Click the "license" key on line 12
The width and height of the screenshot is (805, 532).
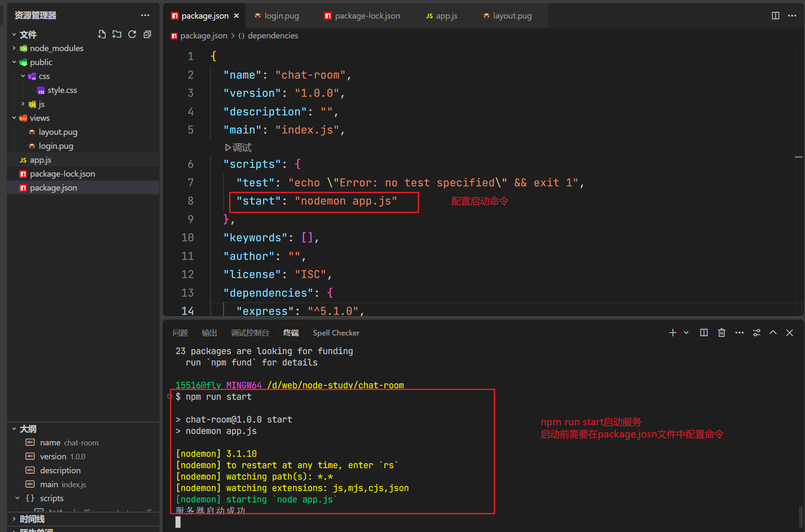tap(252, 274)
